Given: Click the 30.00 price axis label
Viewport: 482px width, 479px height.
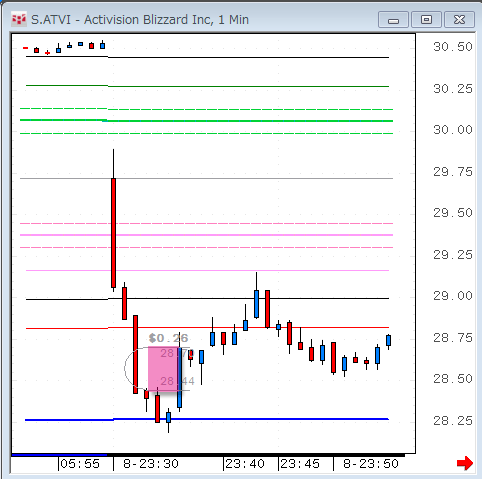Looking at the screenshot, I should [x=453, y=129].
